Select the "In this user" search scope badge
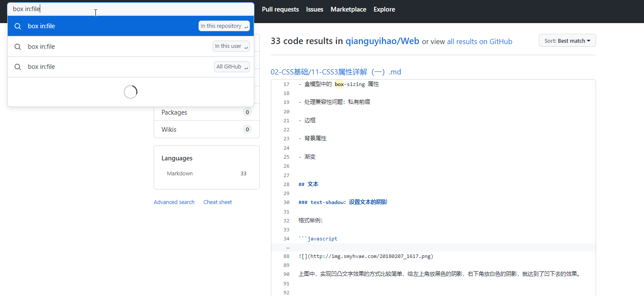This screenshot has width=644, height=296. coord(231,46)
